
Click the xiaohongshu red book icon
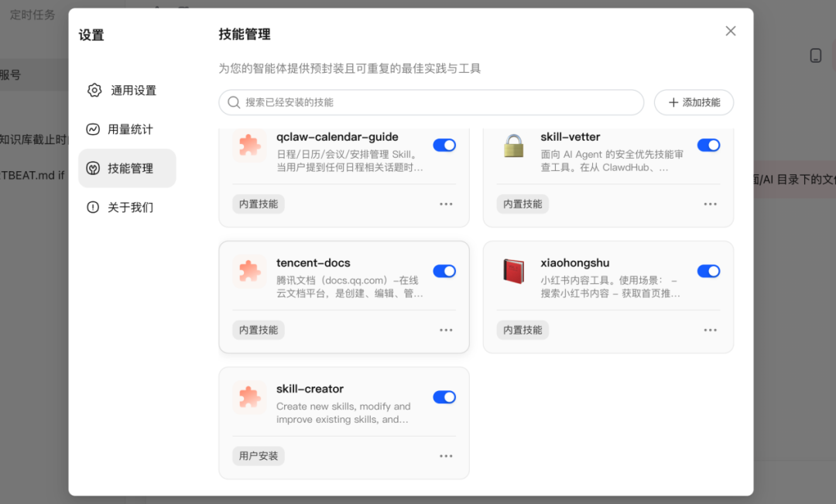coord(514,272)
